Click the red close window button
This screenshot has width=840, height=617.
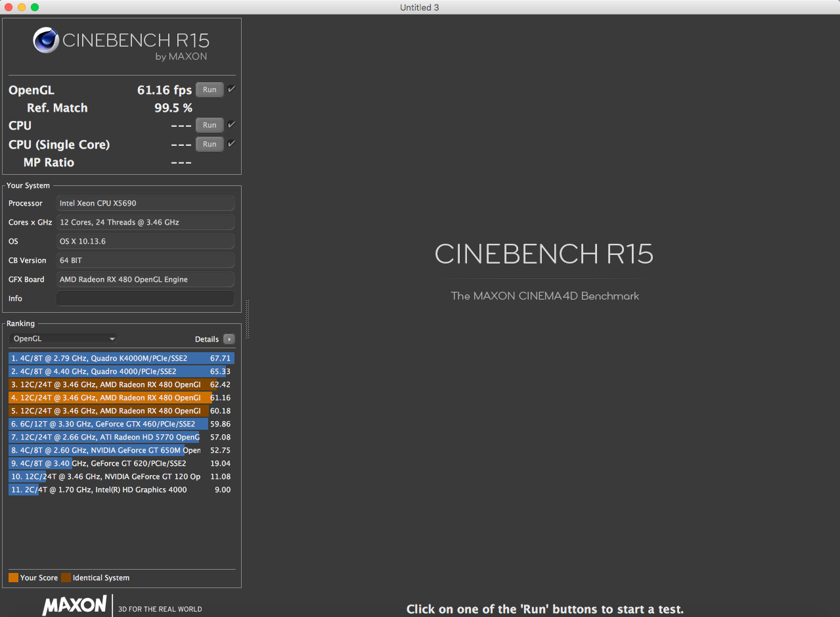pyautogui.click(x=9, y=7)
